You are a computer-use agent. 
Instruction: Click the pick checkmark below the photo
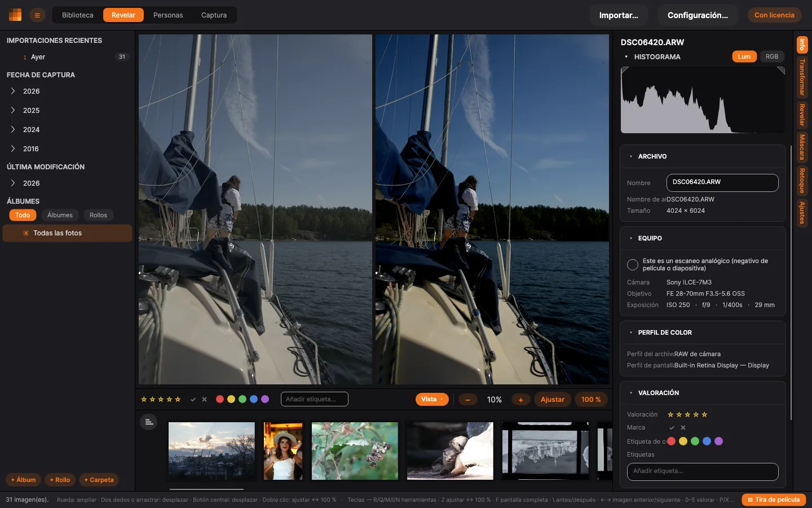[x=193, y=399]
